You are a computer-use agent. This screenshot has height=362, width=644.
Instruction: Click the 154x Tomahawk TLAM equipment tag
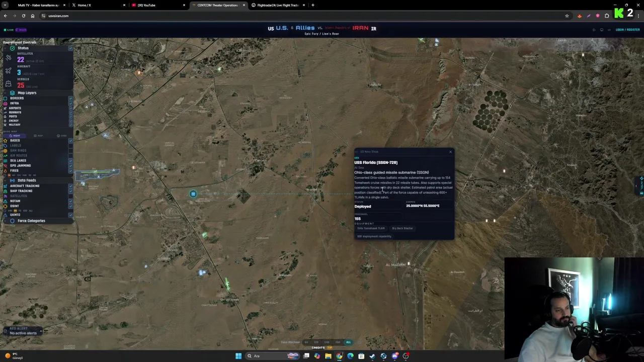point(371,228)
